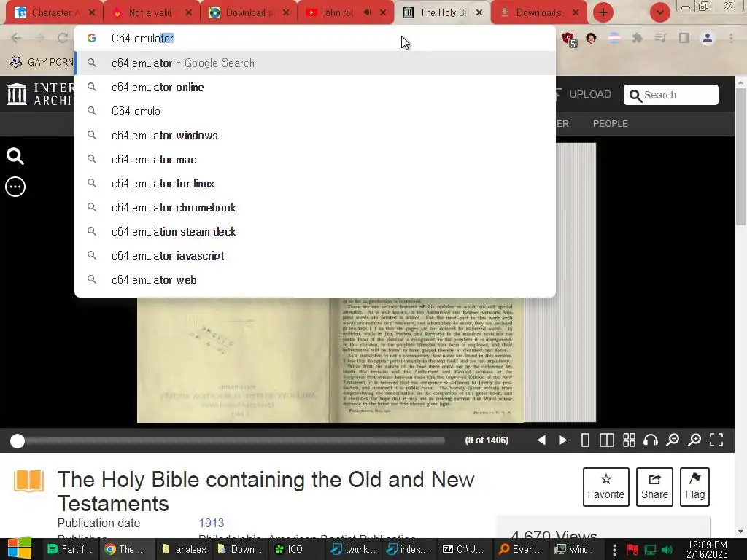Switch to the YouTube john rob tab
The height and width of the screenshot is (560, 747).
click(x=337, y=13)
